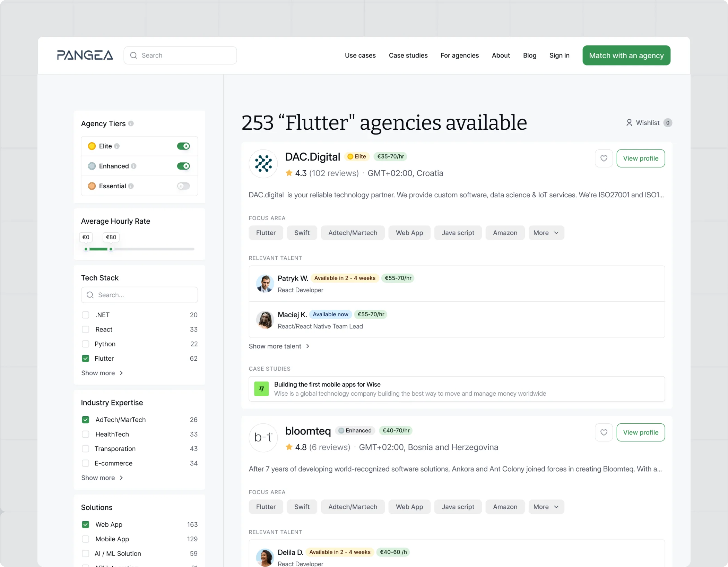Click the info icon beside Agency Tiers
The width and height of the screenshot is (728, 567).
(x=131, y=123)
